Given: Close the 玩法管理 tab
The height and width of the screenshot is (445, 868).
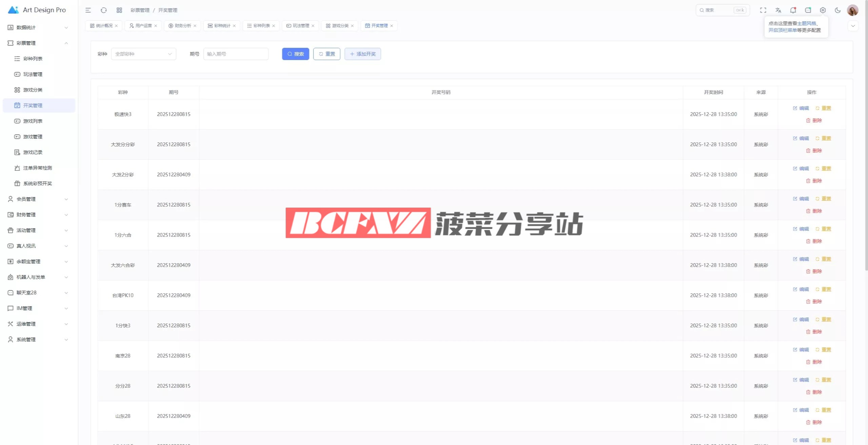Looking at the screenshot, I should click(x=313, y=26).
